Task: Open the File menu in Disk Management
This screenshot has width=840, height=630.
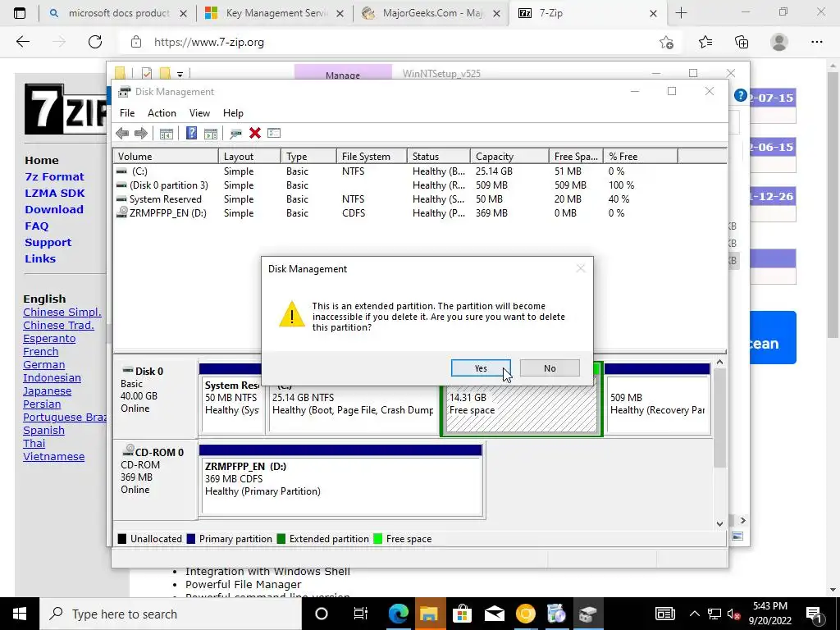Action: (127, 113)
